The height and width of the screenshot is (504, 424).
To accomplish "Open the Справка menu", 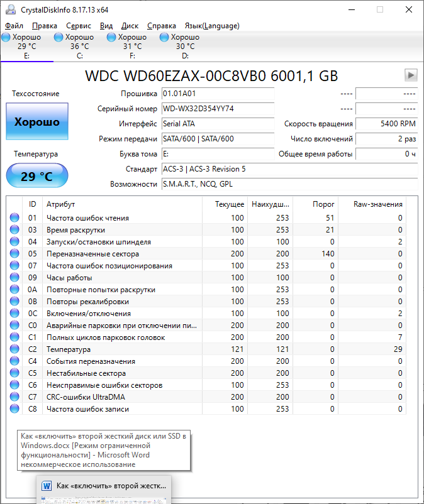I will (x=162, y=26).
